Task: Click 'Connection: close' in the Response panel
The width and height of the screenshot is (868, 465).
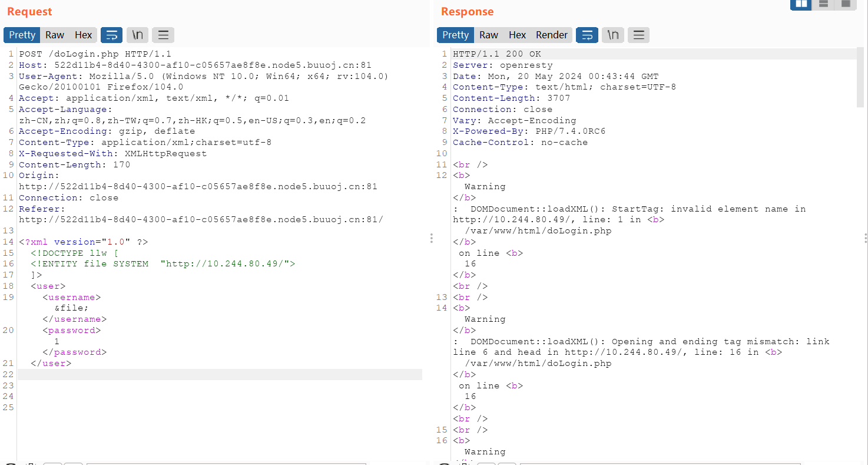Action: [502, 110]
